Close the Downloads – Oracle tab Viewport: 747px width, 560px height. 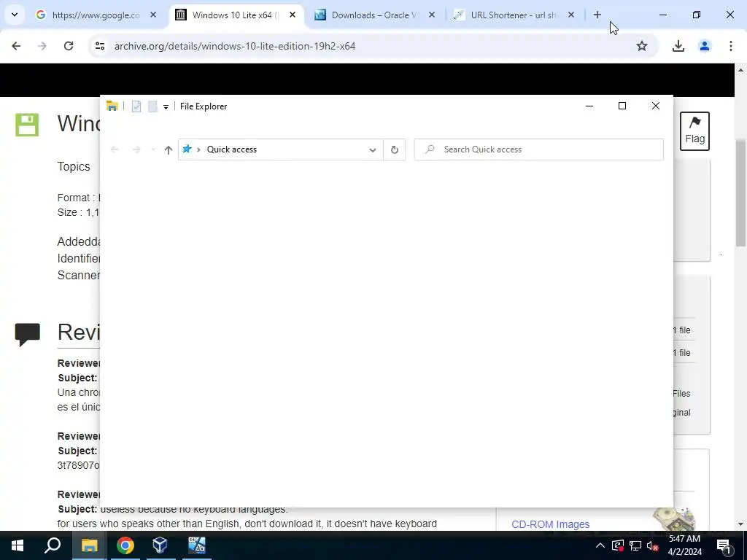432,15
